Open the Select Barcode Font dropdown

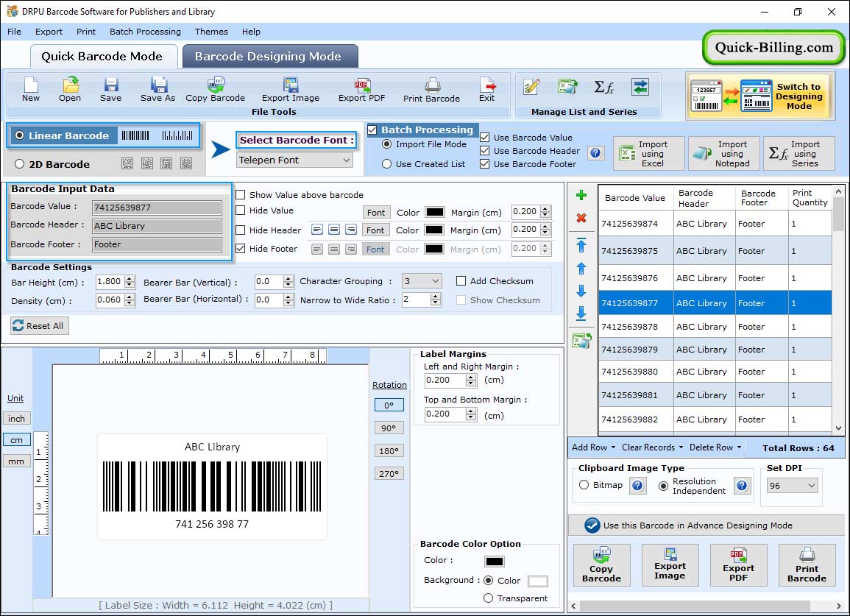295,160
